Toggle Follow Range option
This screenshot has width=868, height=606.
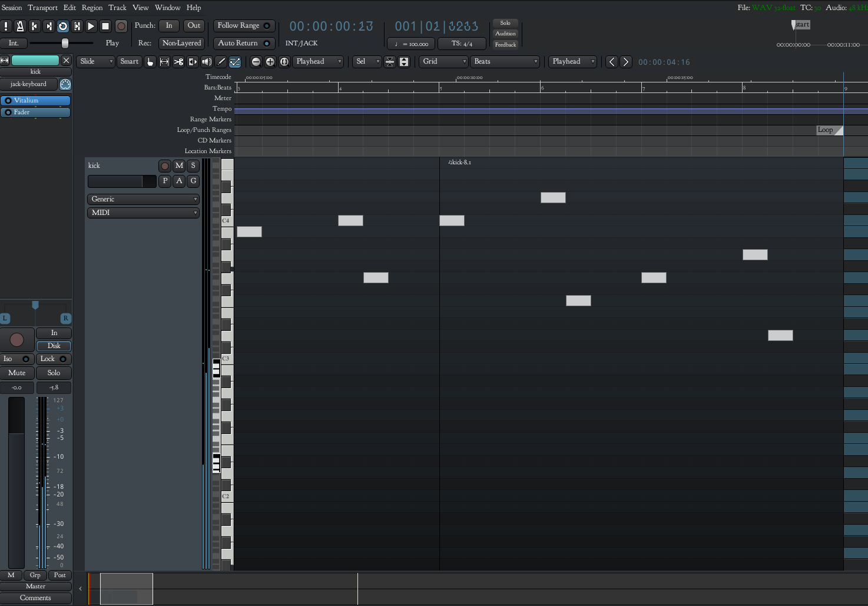(244, 25)
